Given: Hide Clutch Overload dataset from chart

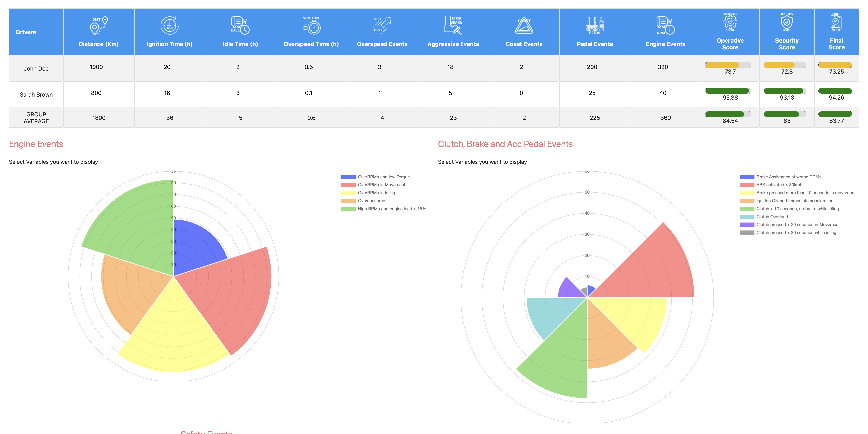Looking at the screenshot, I should (x=772, y=217).
